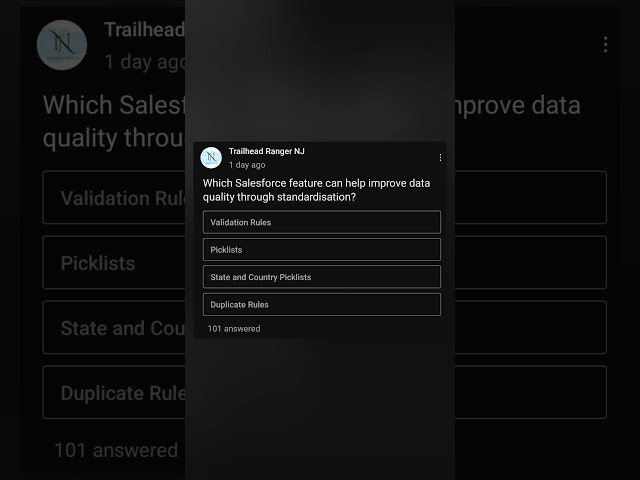Click the Trailhead Ranger NJ avatar in the center card
The image size is (640, 480).
click(x=211, y=158)
